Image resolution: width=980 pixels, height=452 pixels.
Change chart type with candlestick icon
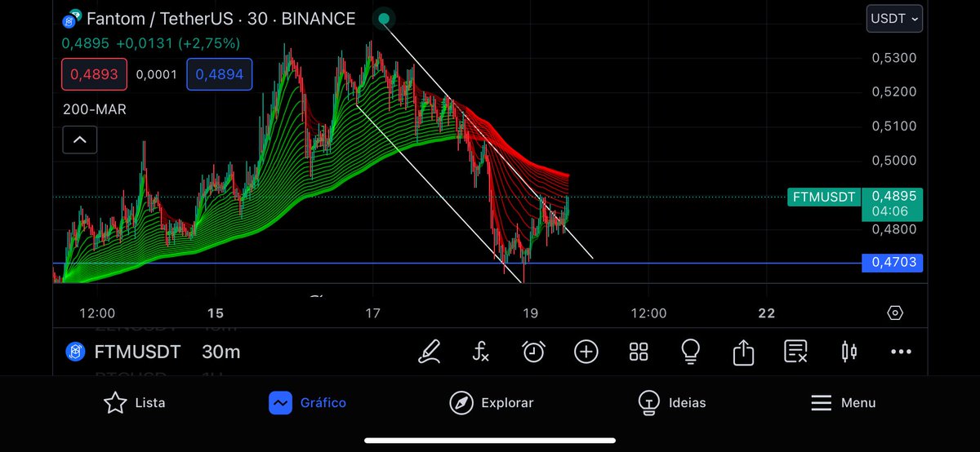(x=849, y=352)
